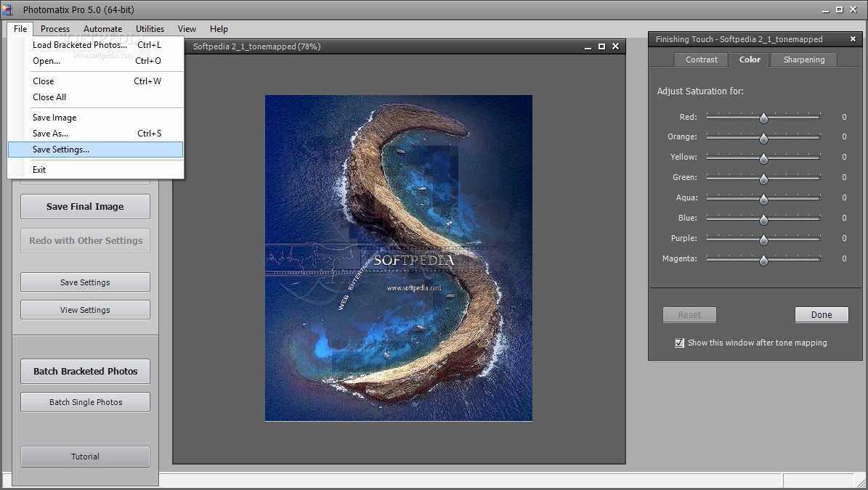Open View Settings

(85, 310)
